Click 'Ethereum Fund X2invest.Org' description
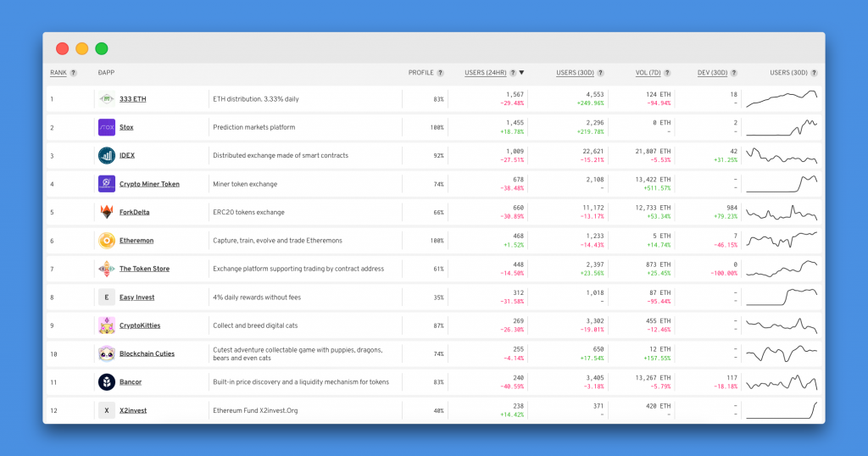The height and width of the screenshot is (456, 868). point(255,410)
